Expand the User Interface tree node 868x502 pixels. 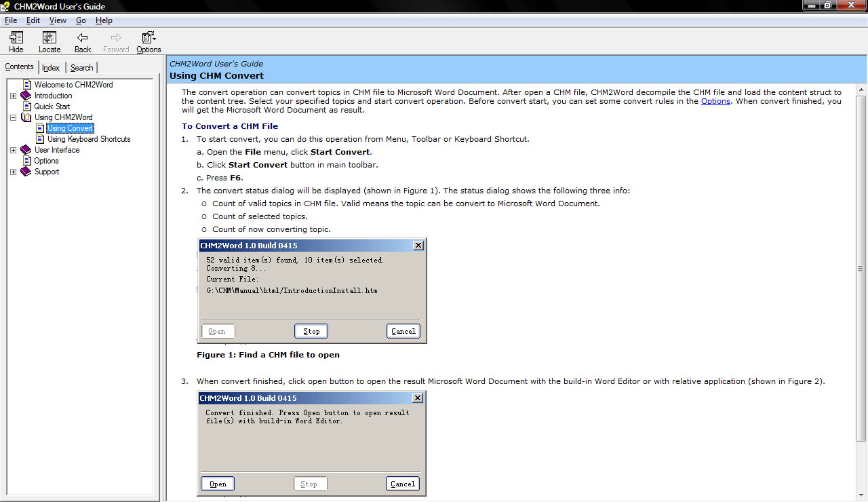(x=14, y=150)
